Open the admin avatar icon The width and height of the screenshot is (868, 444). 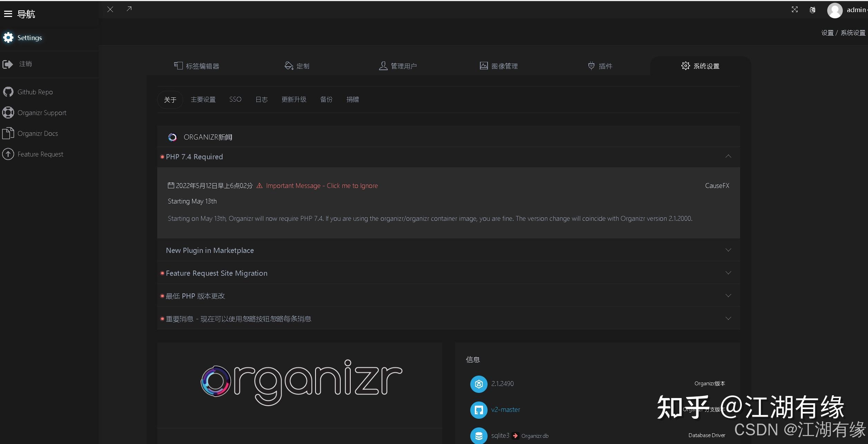pyautogui.click(x=835, y=10)
